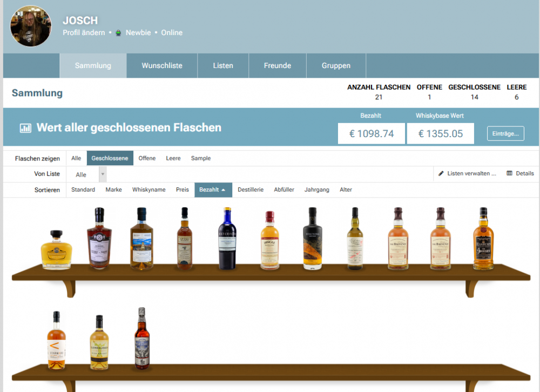Switch to Details table view
This screenshot has width=540, height=392.
pyautogui.click(x=520, y=173)
